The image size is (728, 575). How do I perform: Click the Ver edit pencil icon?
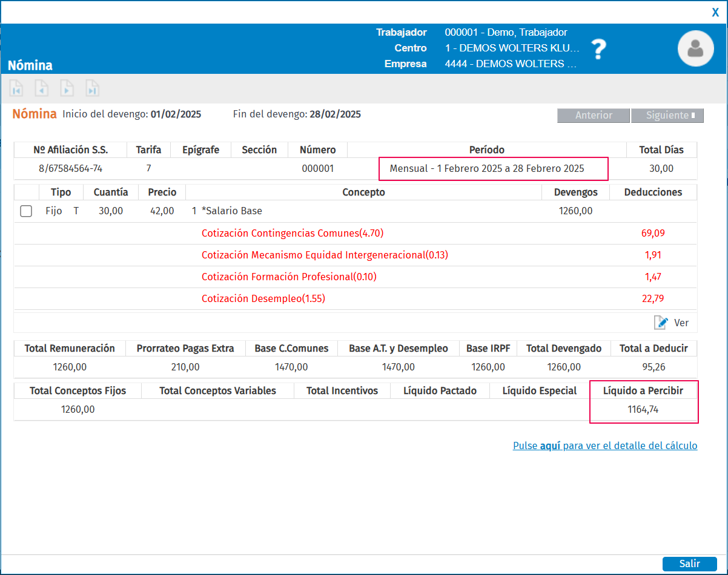pyautogui.click(x=661, y=323)
